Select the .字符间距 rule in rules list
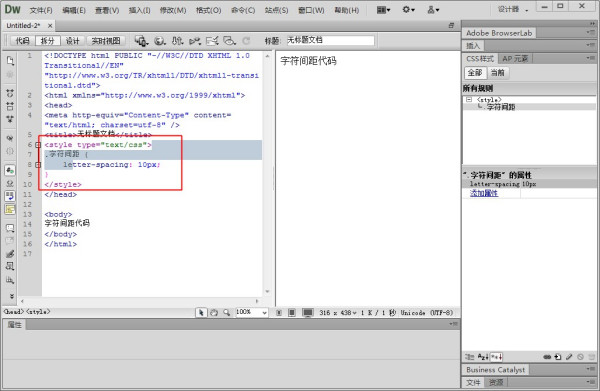600x391 pixels. [500, 107]
